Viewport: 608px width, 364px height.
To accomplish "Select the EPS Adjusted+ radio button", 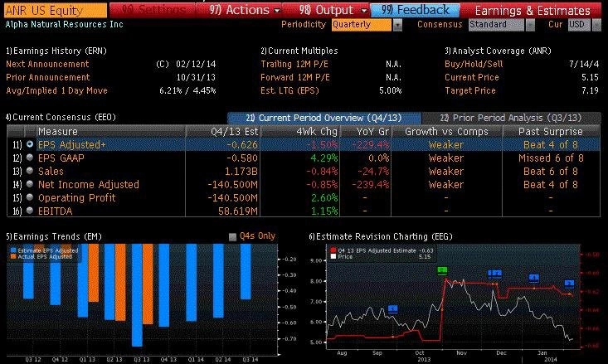I will [x=30, y=144].
